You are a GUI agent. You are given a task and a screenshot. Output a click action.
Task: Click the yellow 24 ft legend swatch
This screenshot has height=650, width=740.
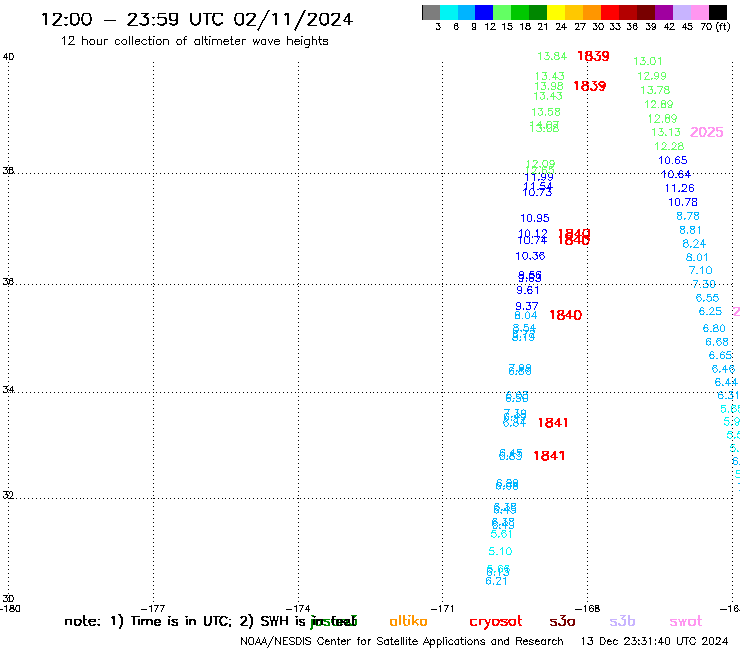556,12
